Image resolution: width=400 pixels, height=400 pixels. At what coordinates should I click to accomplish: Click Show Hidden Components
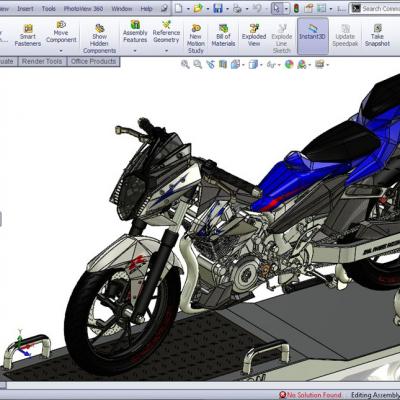click(99, 39)
